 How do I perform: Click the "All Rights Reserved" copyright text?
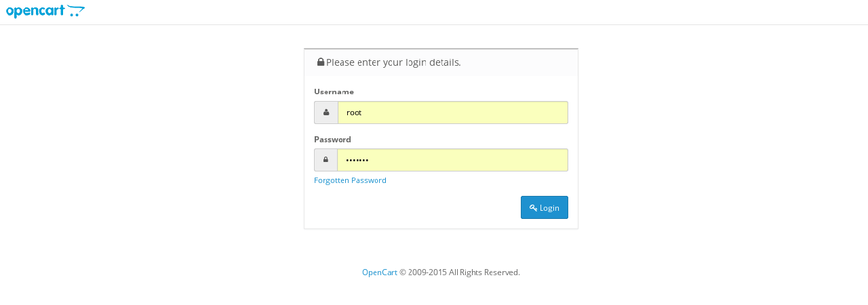point(484,272)
